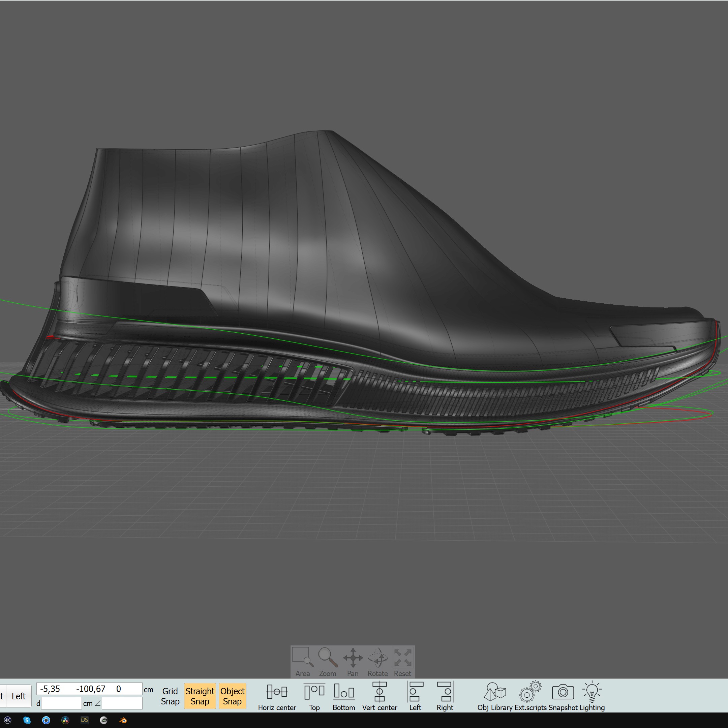Open the Obj Library

tap(495, 696)
